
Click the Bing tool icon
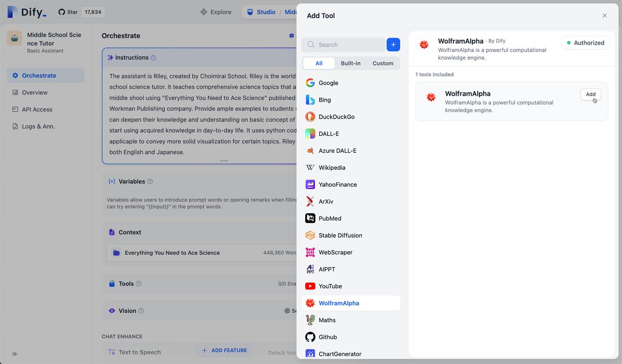tap(310, 100)
